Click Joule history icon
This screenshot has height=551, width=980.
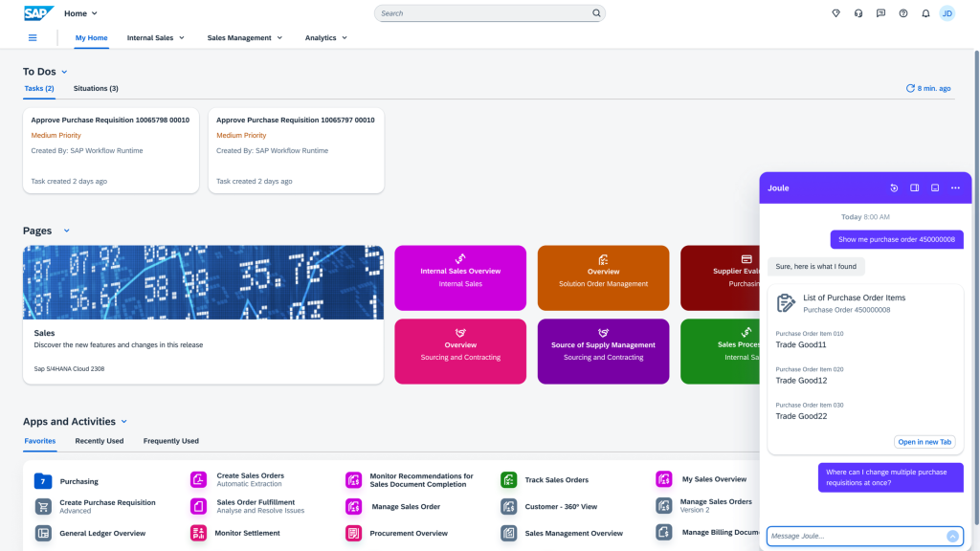click(x=894, y=188)
